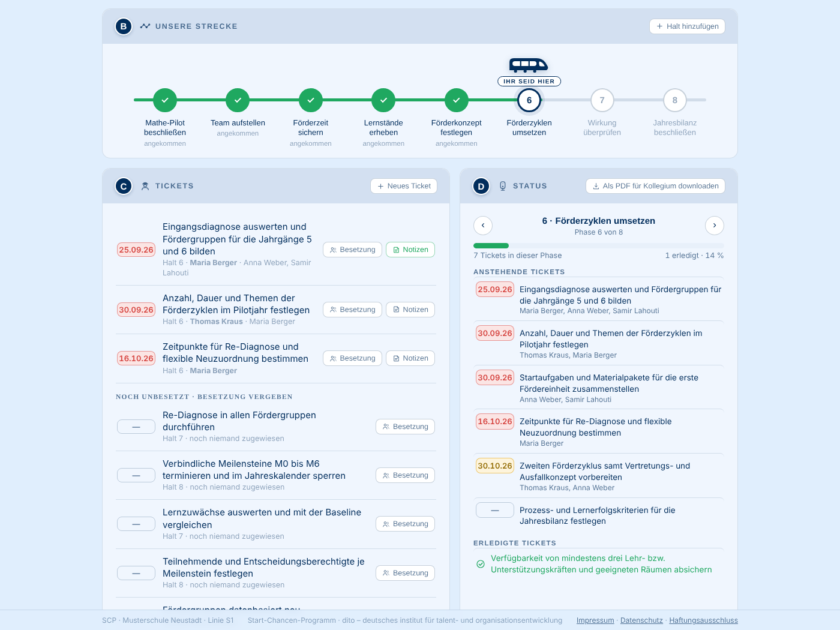This screenshot has height=630, width=840.
Task: Go to next phase with right chevron
Action: tap(715, 226)
